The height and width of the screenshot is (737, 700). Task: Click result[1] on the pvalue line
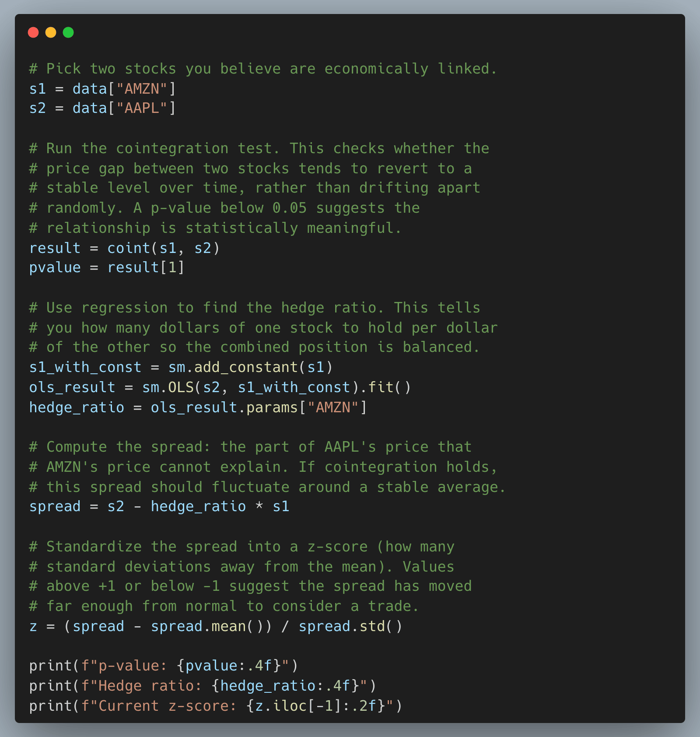click(146, 267)
